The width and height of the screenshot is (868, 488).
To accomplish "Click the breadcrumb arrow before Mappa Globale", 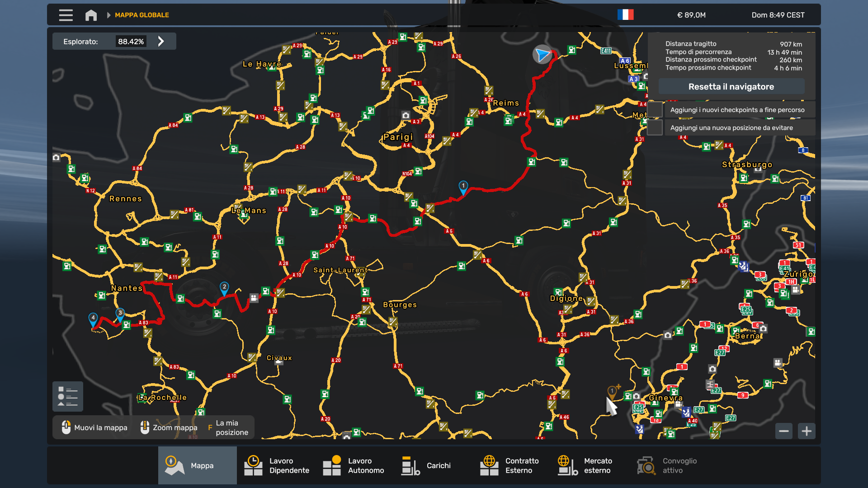I will click(x=108, y=15).
